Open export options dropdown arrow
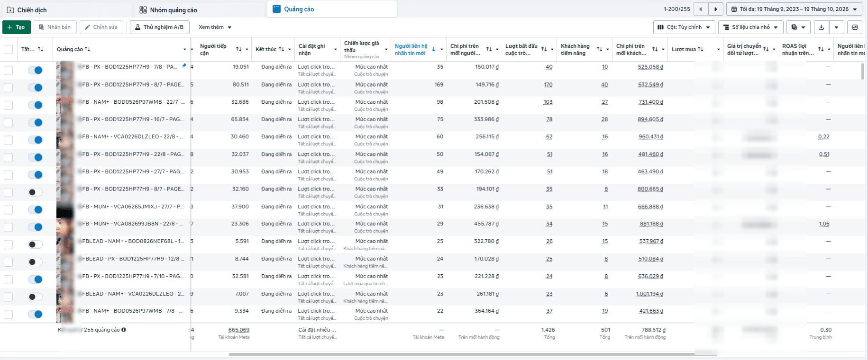Image resolution: width=868 pixels, height=360 pixels. click(x=837, y=27)
